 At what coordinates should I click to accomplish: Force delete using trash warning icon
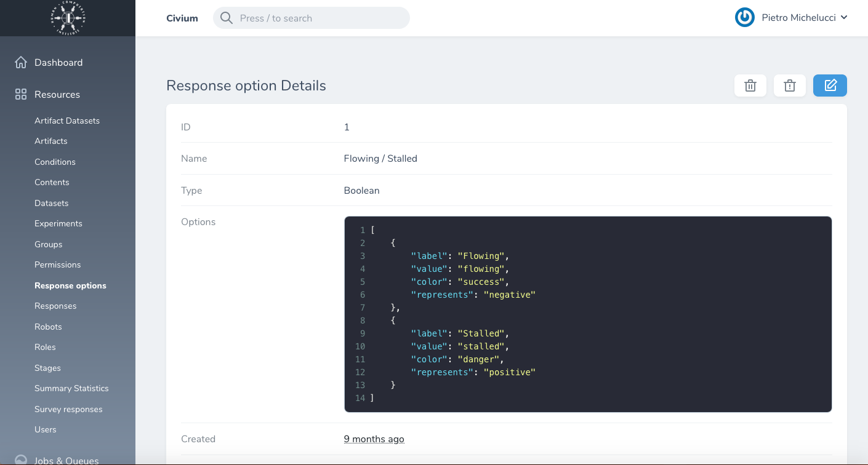(x=790, y=85)
